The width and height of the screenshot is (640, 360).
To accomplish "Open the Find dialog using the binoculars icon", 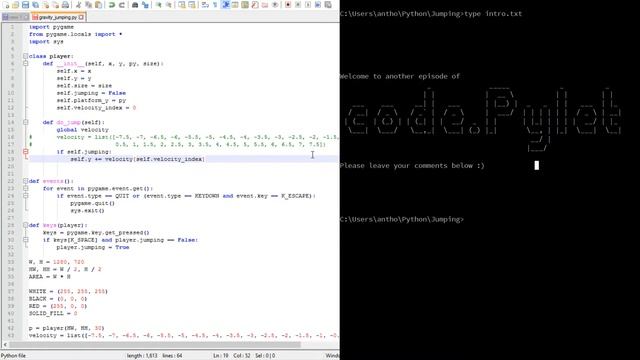I will click(135, 5).
